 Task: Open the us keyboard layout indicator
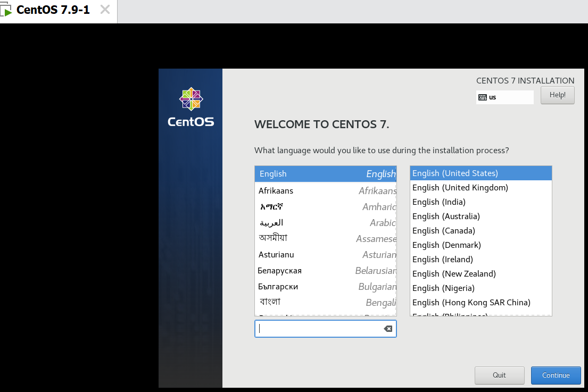[505, 97]
